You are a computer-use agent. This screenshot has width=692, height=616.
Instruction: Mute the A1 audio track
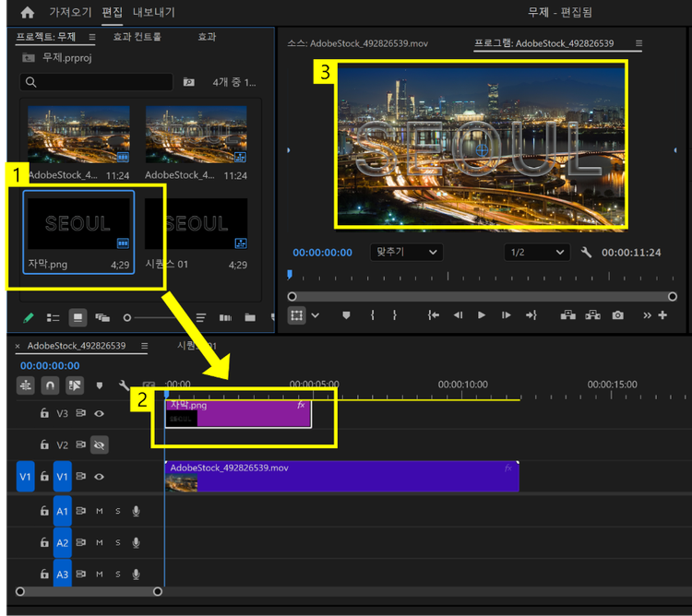coord(100,511)
